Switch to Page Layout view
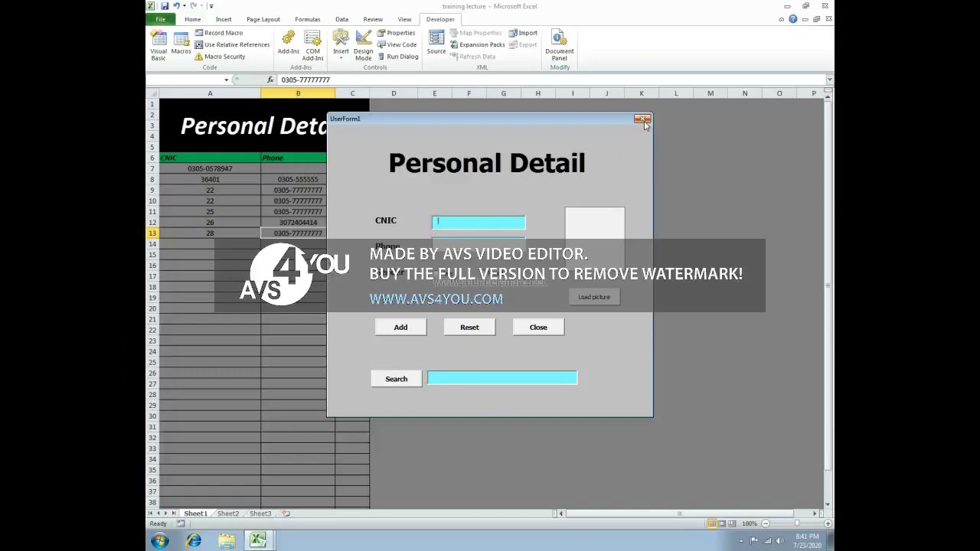Viewport: 980px width, 551px height. pos(722,523)
